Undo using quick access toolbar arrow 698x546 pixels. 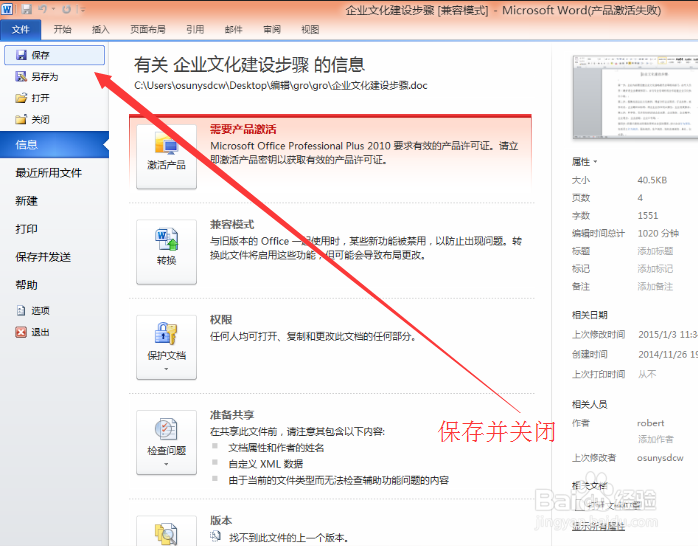pyautogui.click(x=43, y=9)
